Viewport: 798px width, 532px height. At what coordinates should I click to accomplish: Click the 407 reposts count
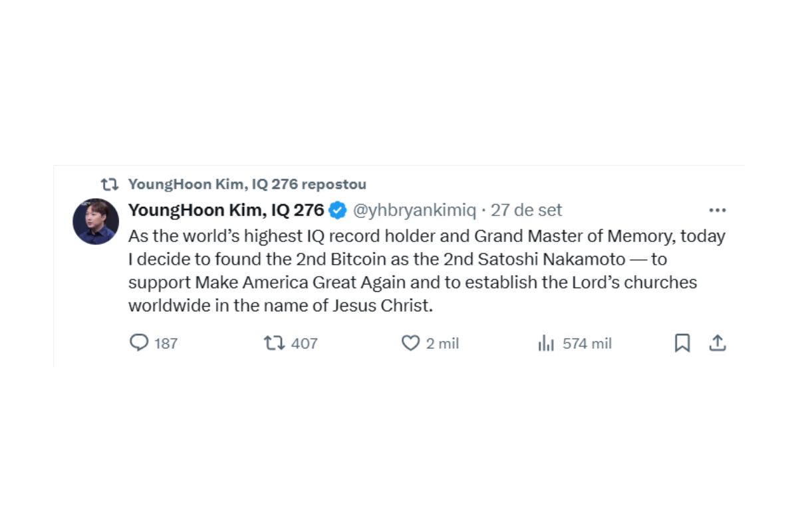(305, 344)
